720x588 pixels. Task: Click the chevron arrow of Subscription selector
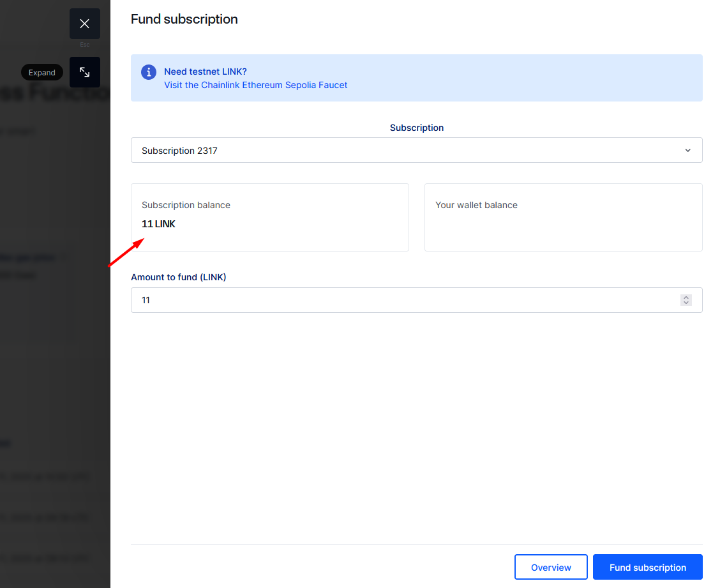coord(687,151)
